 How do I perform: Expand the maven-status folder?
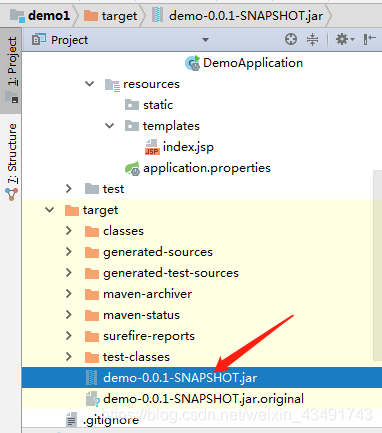pos(69,315)
